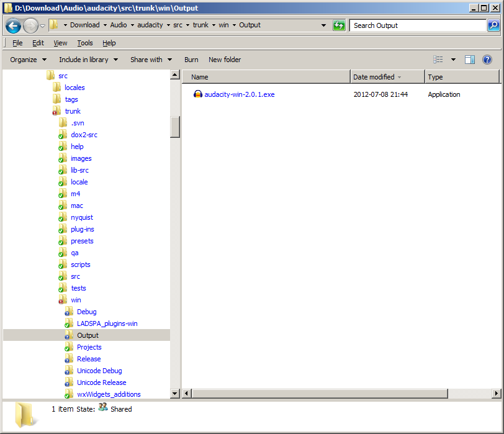
Task: Click the tree scrollbar up arrow
Action: [x=175, y=75]
